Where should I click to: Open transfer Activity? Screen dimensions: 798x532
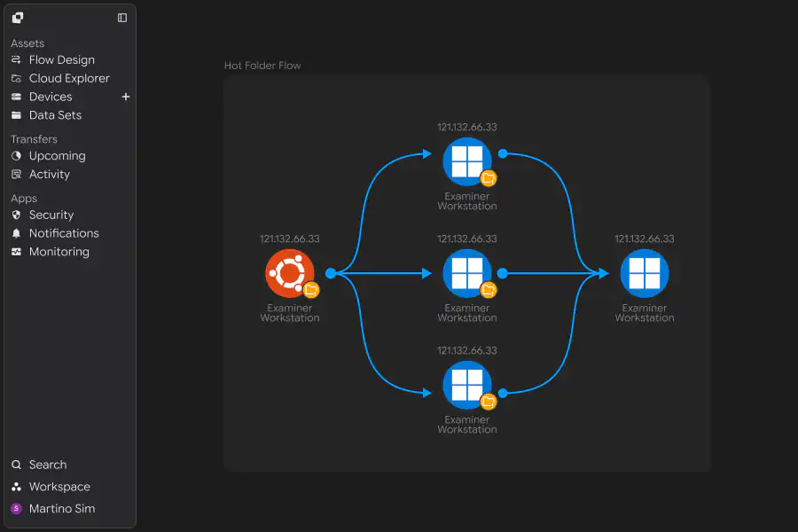(50, 174)
